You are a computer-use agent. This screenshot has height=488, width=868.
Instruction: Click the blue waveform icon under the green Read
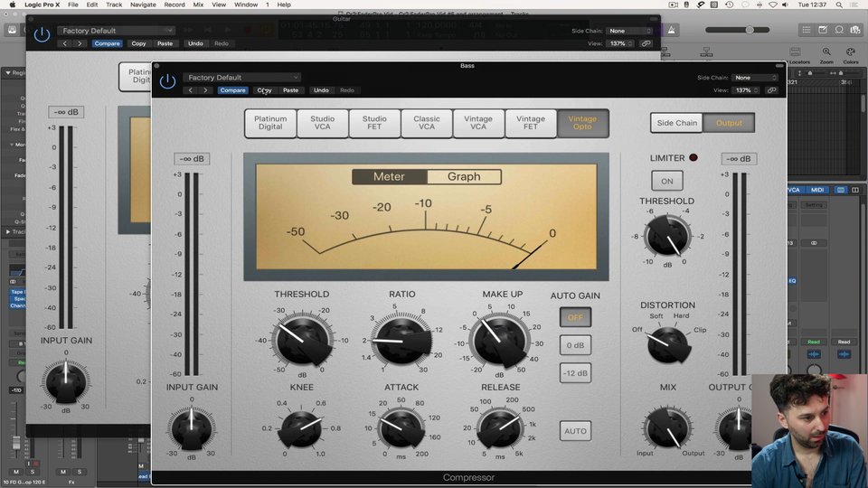[813, 354]
